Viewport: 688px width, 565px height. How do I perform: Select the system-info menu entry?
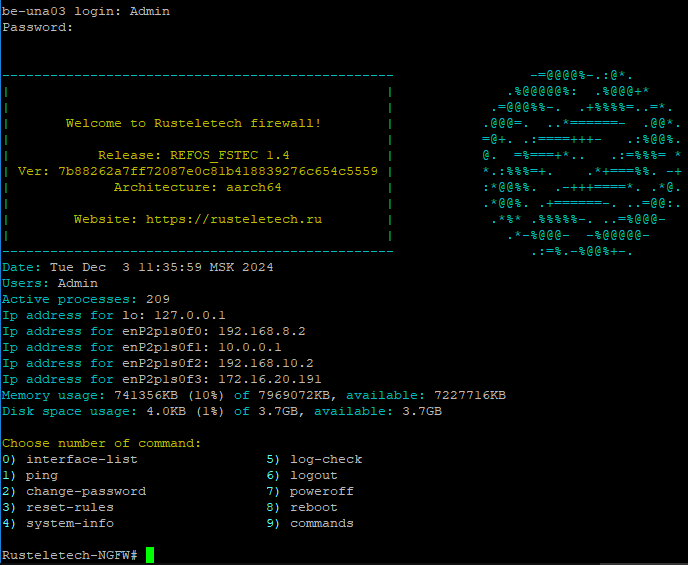(58, 523)
